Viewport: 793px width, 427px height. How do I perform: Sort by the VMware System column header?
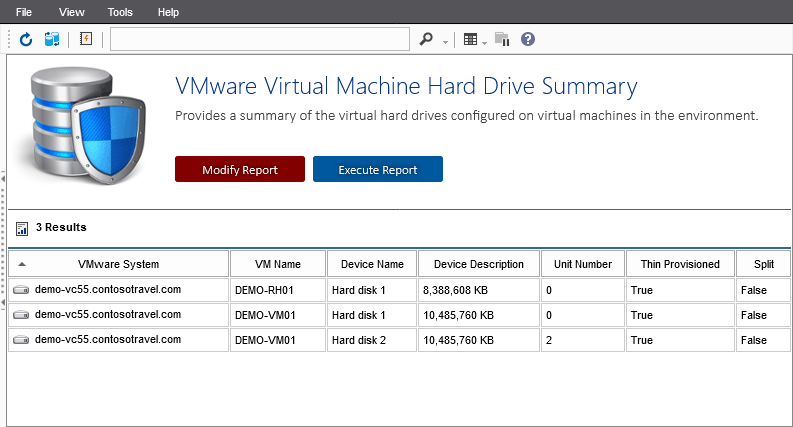tap(118, 264)
